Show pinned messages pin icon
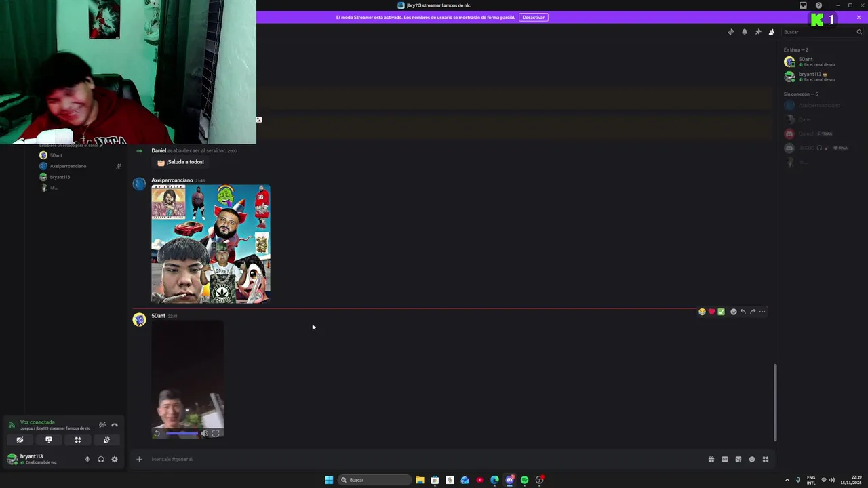 [757, 32]
